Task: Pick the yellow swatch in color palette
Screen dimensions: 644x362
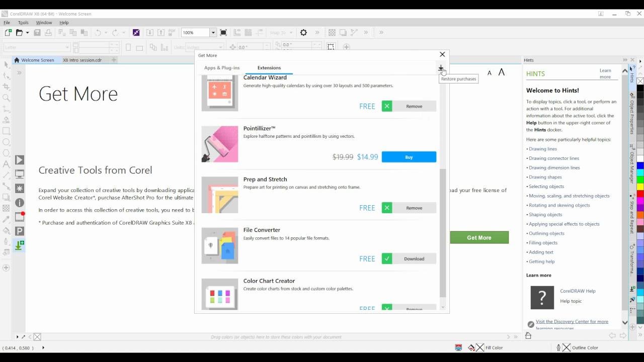Action: (x=640, y=188)
